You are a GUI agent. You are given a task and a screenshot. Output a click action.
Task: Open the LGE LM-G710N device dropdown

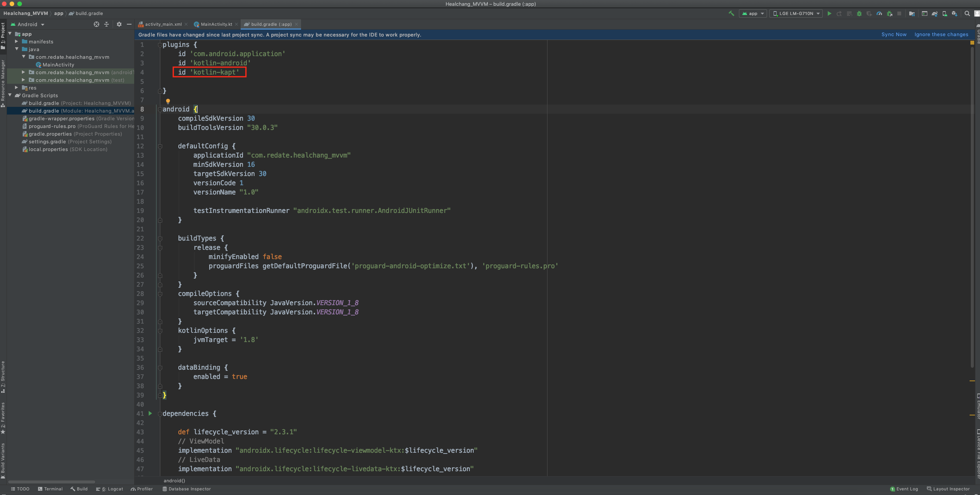pos(796,13)
